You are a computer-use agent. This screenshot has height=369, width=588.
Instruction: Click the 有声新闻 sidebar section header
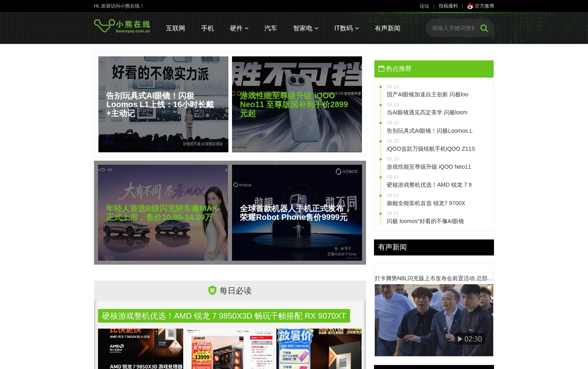[x=434, y=247]
